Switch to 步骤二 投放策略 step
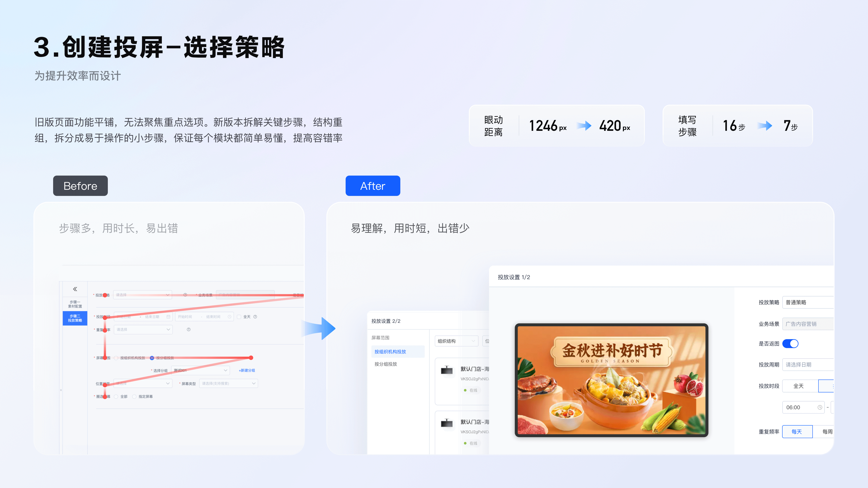 click(75, 318)
